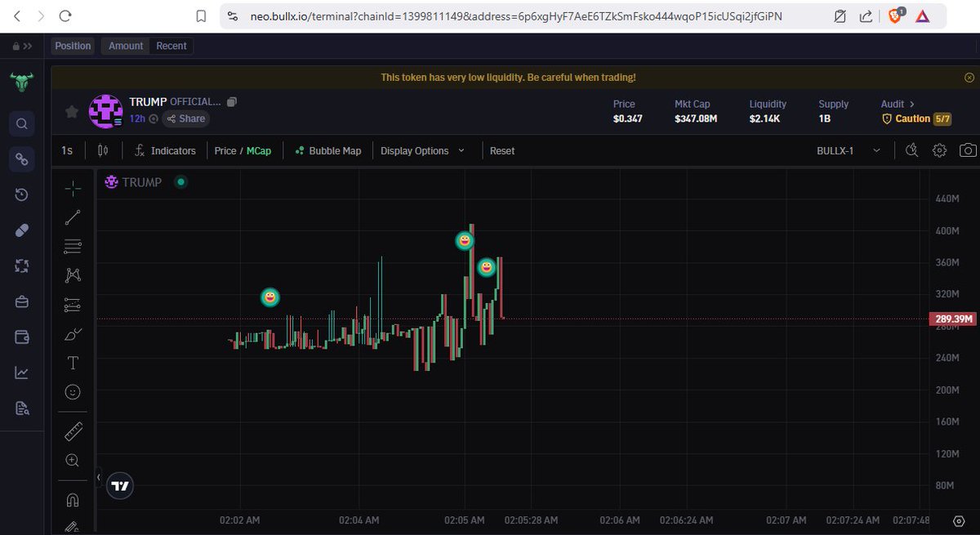Toggle chart to MCap view
The height and width of the screenshot is (535, 980).
coord(258,150)
